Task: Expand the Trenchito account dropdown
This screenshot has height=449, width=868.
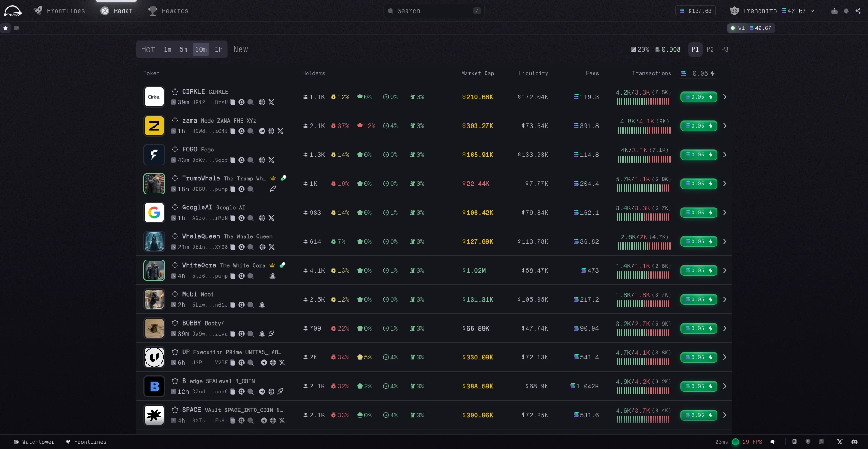Action: (812, 11)
